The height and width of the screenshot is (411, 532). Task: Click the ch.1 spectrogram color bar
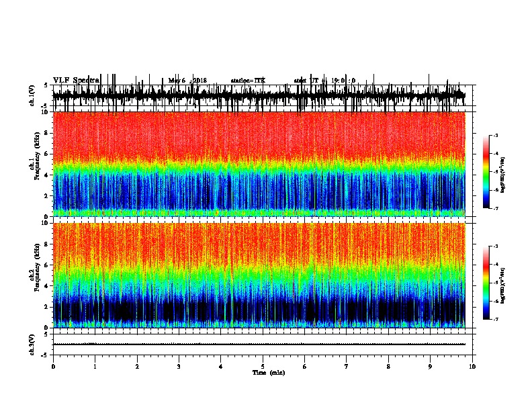486,172
